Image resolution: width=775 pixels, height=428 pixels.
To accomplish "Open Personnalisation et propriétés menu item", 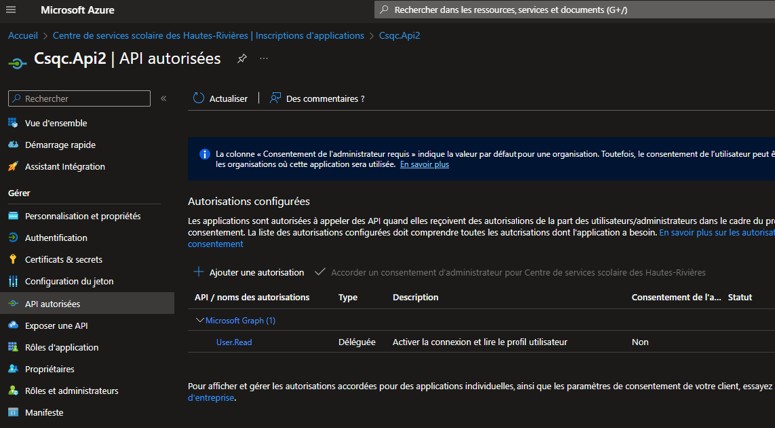I will click(x=83, y=216).
